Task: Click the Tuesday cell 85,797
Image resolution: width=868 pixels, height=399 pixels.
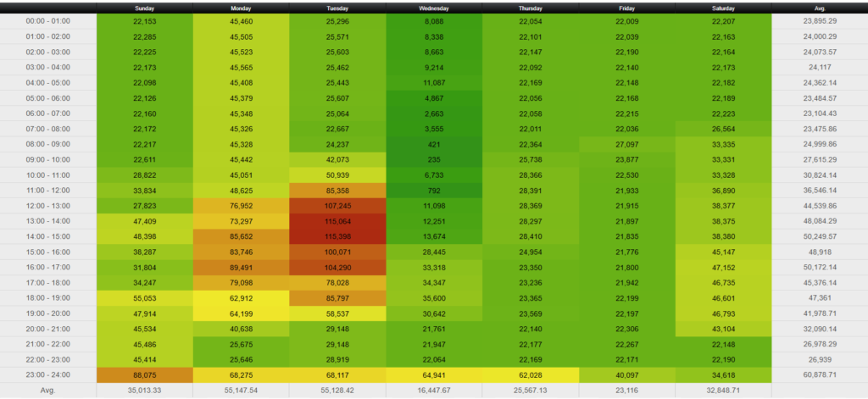Action: (x=337, y=297)
